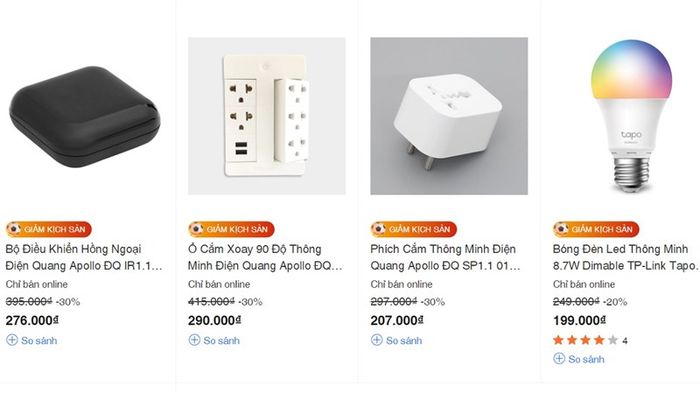Click So sánh text under rotating socket
The height and width of the screenshot is (394, 700).
221,340
